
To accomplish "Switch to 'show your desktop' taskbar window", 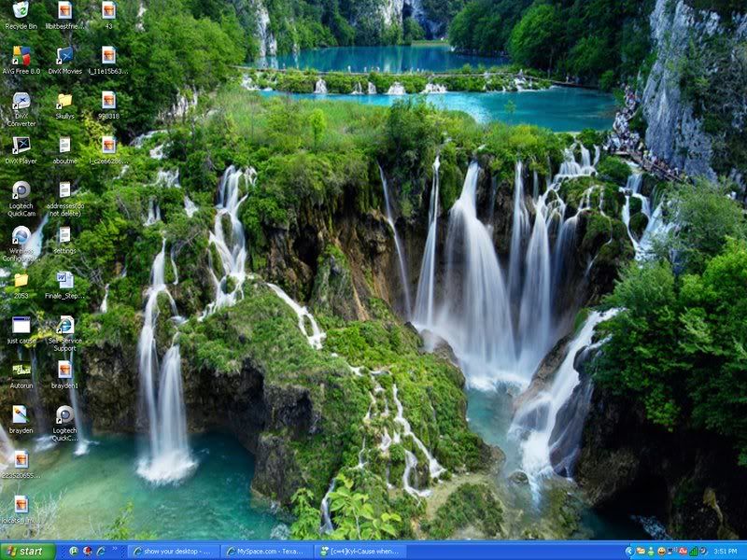I will coord(174,551).
